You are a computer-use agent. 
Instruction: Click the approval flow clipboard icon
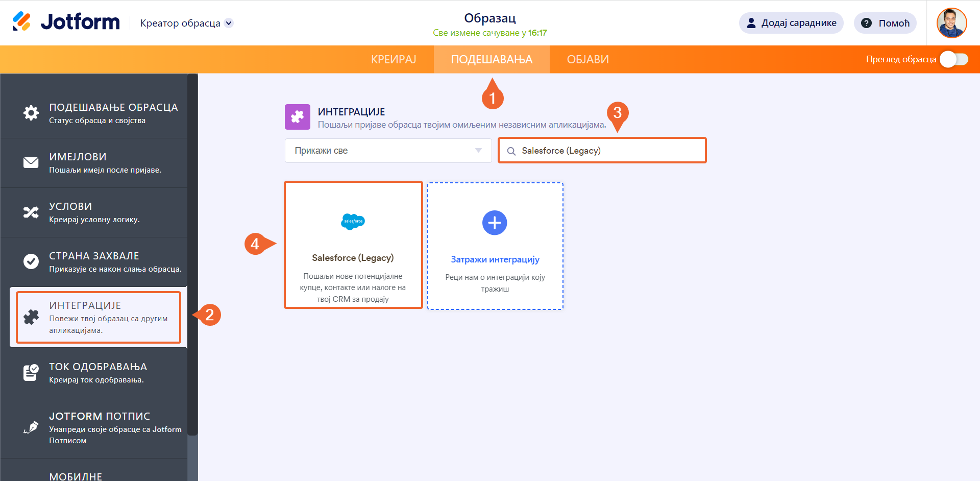31,372
